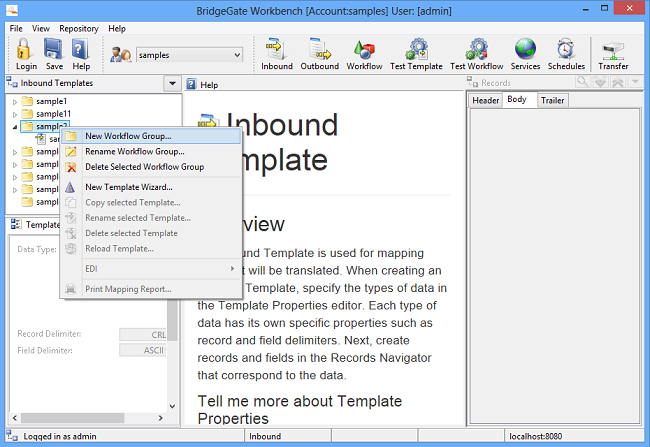Select the sample1 tree item
Viewport: 650px width, 447px height.
point(51,101)
